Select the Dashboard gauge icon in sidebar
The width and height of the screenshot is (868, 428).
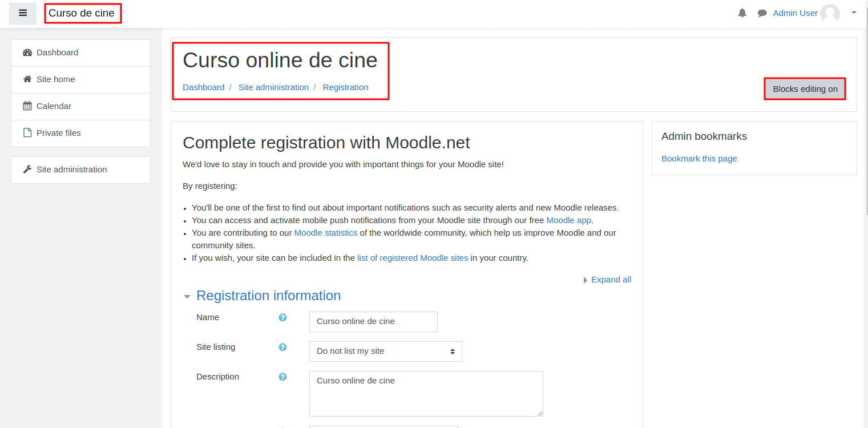27,52
